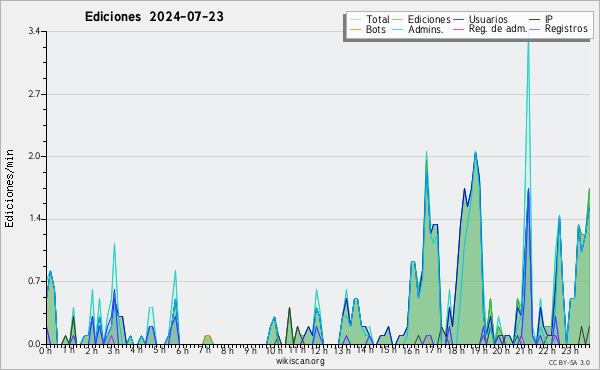Select the "Usuarios" legend label

click(x=488, y=19)
